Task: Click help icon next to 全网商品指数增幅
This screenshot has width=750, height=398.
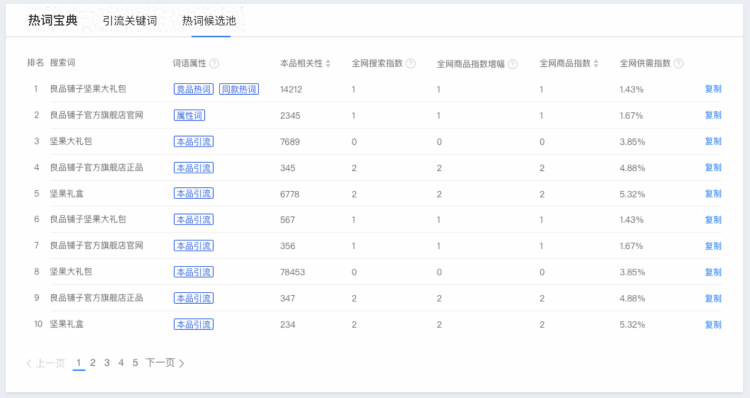Action: coord(512,64)
